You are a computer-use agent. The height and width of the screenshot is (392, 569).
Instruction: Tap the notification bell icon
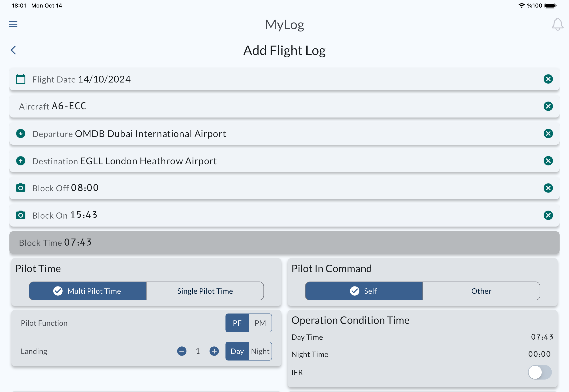tap(557, 24)
